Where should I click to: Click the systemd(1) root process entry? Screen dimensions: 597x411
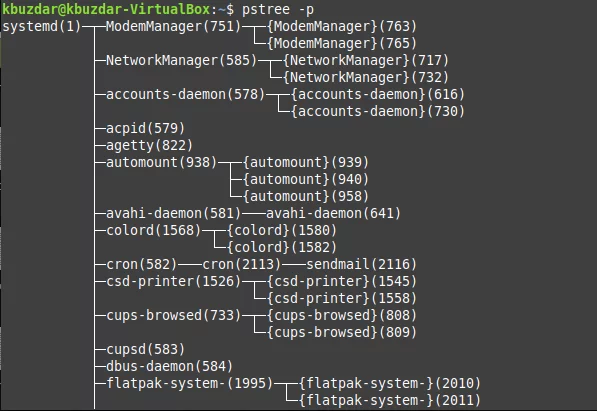42,27
